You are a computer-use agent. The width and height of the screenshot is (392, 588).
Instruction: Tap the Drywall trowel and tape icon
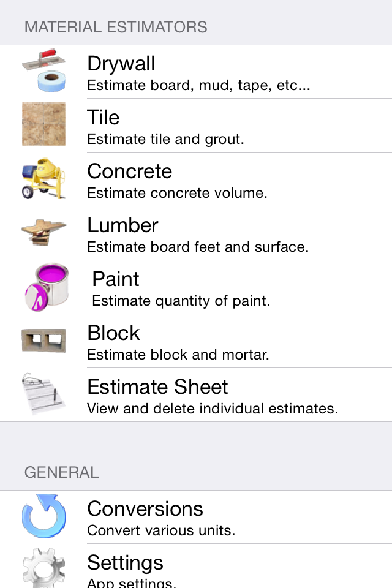[44, 70]
